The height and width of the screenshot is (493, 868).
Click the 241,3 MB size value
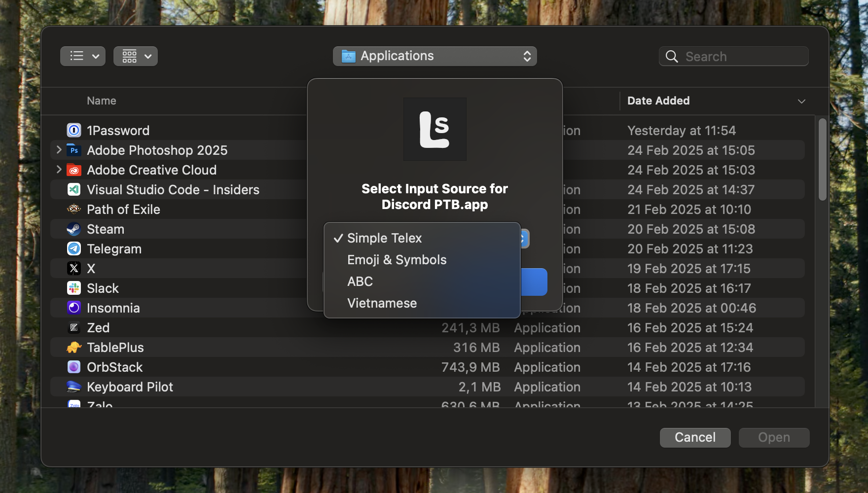point(470,328)
